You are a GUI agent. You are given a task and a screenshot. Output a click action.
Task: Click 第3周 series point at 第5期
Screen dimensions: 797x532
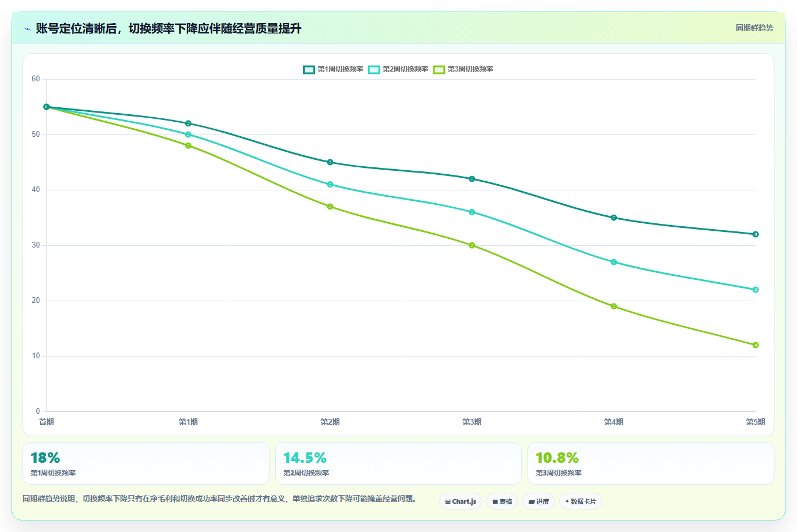point(755,345)
